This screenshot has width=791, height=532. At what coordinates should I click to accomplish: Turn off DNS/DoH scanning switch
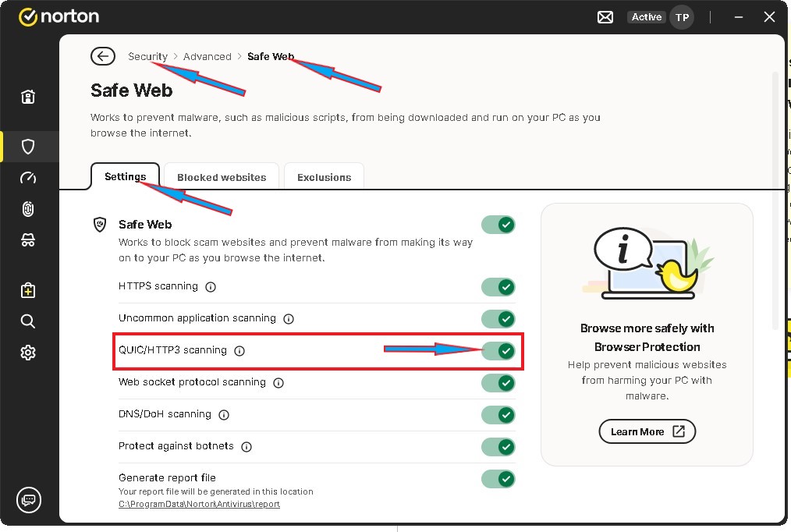click(x=498, y=415)
